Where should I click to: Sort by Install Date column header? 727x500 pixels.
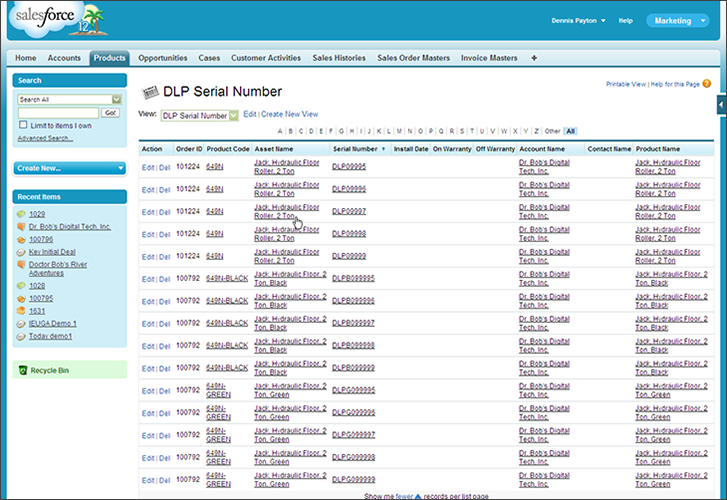click(x=411, y=149)
